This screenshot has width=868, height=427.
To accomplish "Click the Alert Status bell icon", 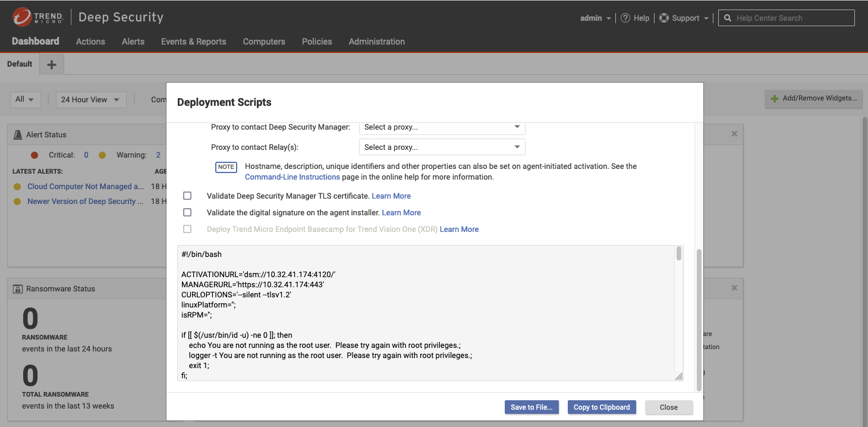I will [18, 134].
